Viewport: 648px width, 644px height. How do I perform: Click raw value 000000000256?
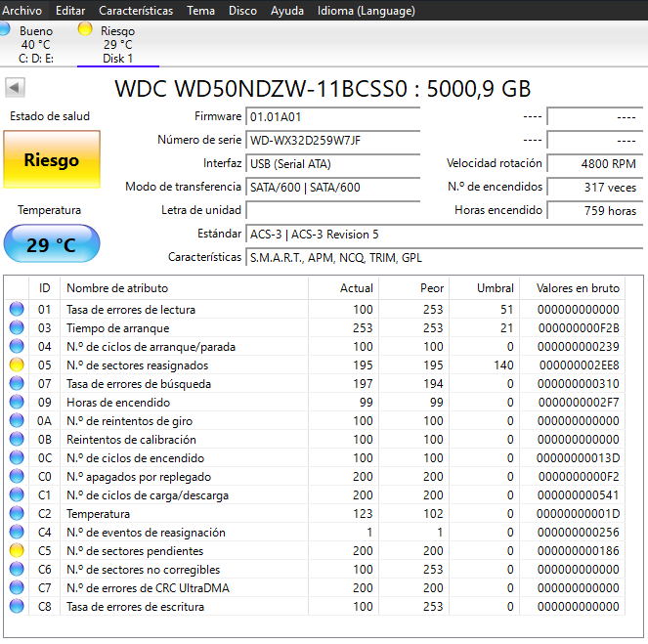tap(579, 532)
